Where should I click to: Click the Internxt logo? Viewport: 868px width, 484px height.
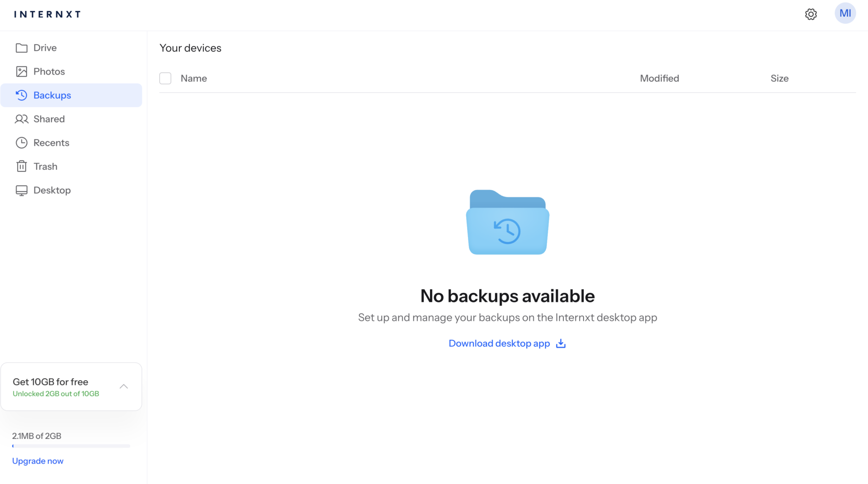pos(47,14)
